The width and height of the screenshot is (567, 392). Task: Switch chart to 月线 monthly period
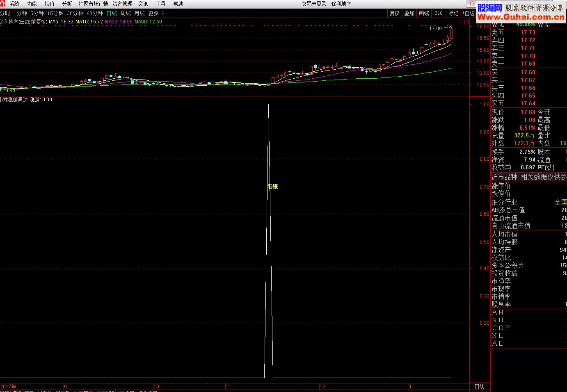139,14
